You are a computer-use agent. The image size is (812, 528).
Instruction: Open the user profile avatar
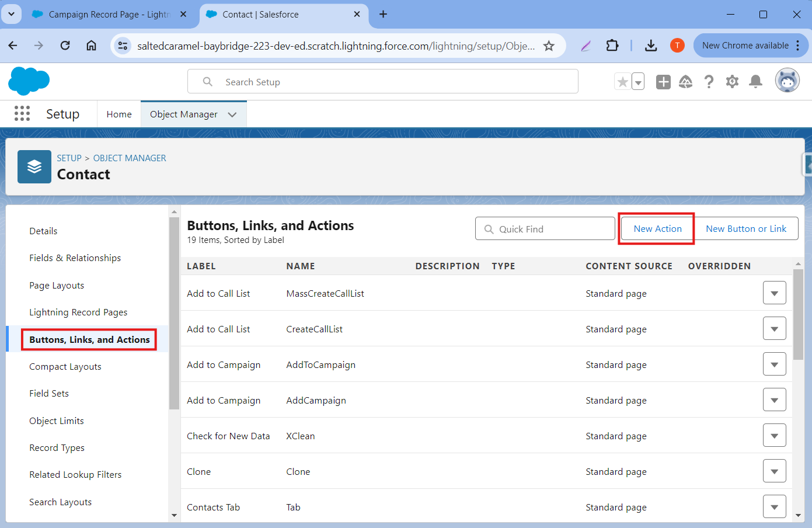pos(787,81)
